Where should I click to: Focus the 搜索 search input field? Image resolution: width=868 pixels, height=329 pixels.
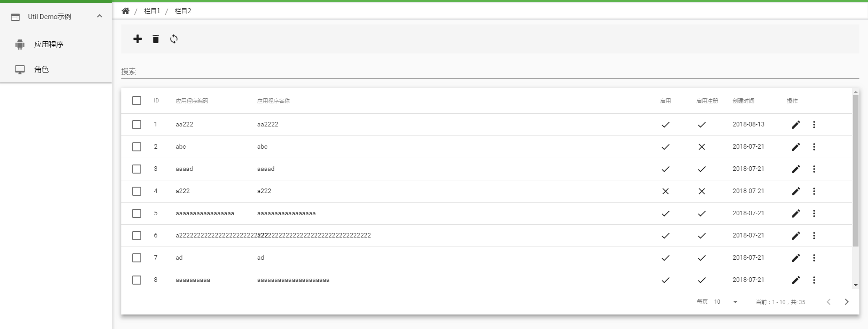[489, 72]
